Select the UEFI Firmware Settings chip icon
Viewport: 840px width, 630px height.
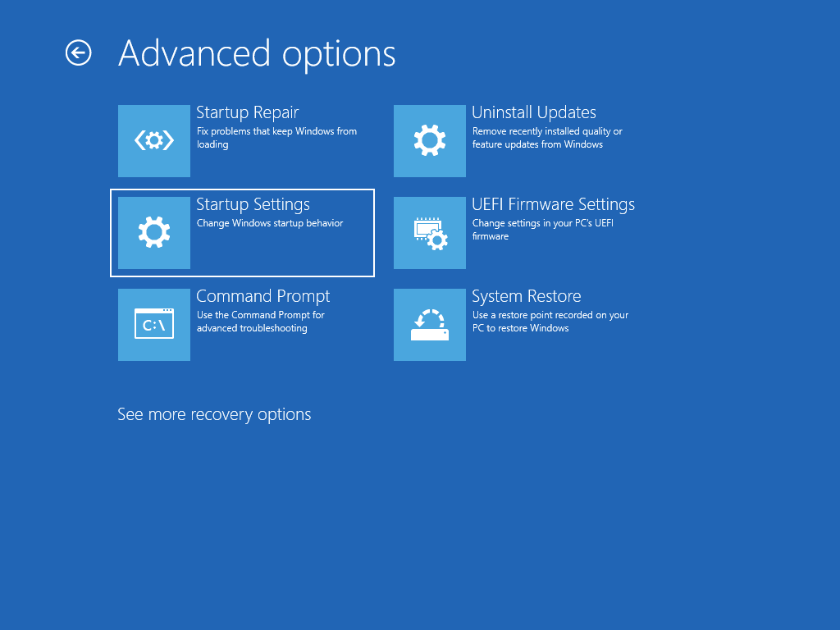[429, 232]
